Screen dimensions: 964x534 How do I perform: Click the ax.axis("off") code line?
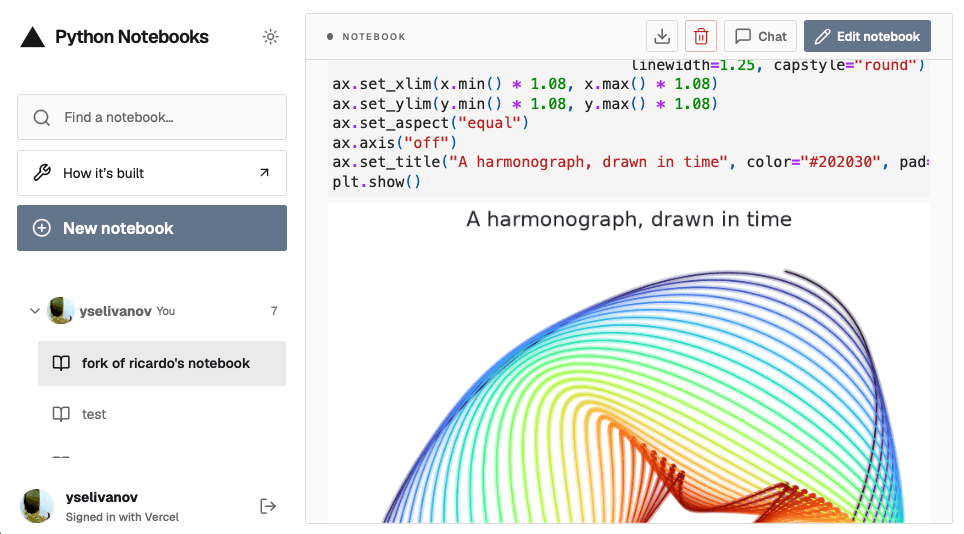pos(395,143)
